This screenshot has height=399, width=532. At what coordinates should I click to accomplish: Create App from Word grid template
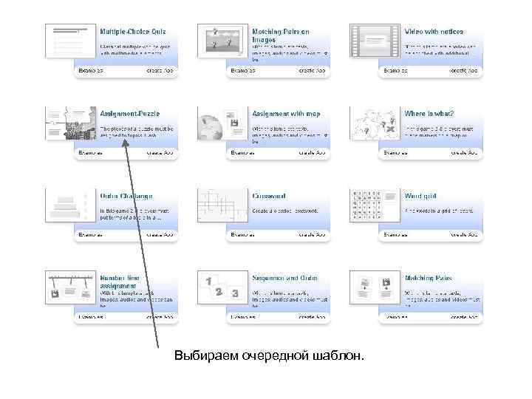tap(464, 235)
